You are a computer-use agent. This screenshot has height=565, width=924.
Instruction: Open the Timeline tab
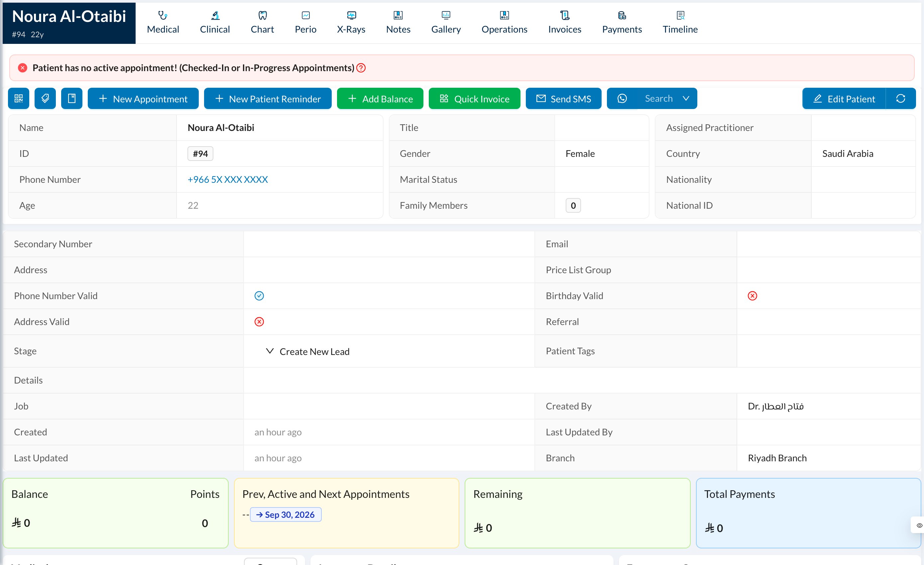point(680,23)
